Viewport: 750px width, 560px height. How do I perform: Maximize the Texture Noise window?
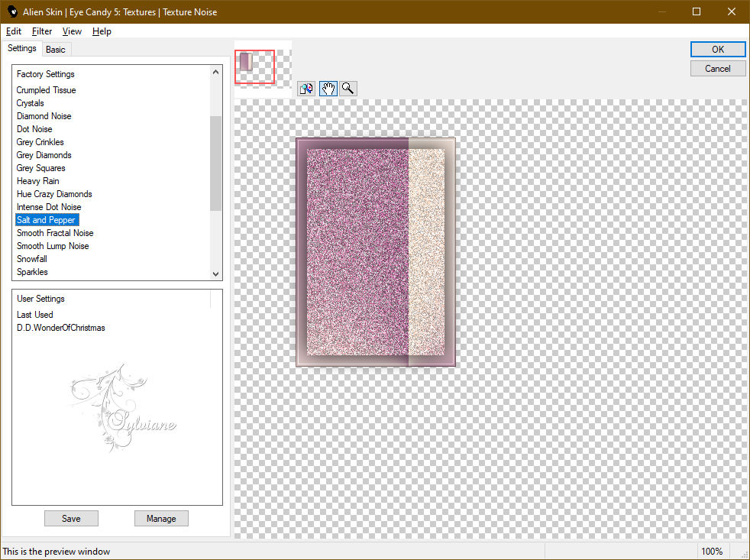(697, 11)
